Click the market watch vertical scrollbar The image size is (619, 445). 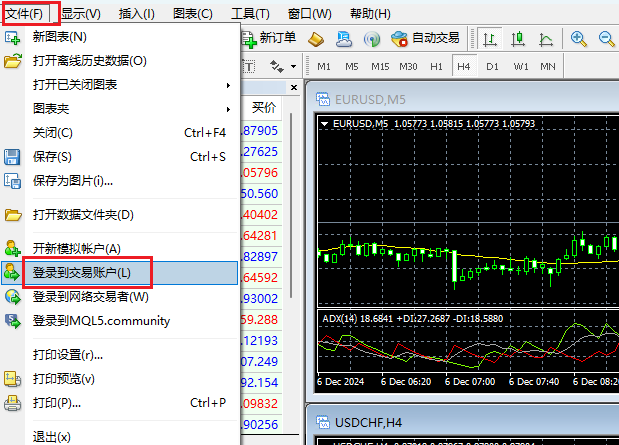pyautogui.click(x=291, y=205)
